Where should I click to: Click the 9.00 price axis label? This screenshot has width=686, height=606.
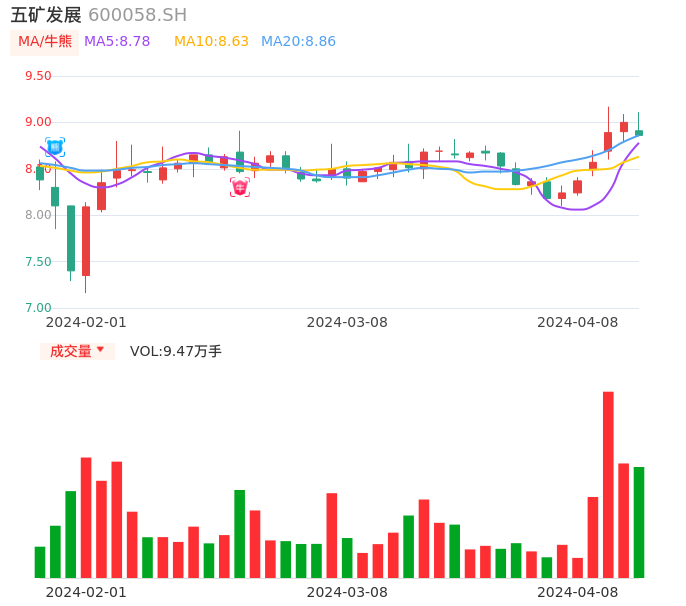click(x=38, y=122)
